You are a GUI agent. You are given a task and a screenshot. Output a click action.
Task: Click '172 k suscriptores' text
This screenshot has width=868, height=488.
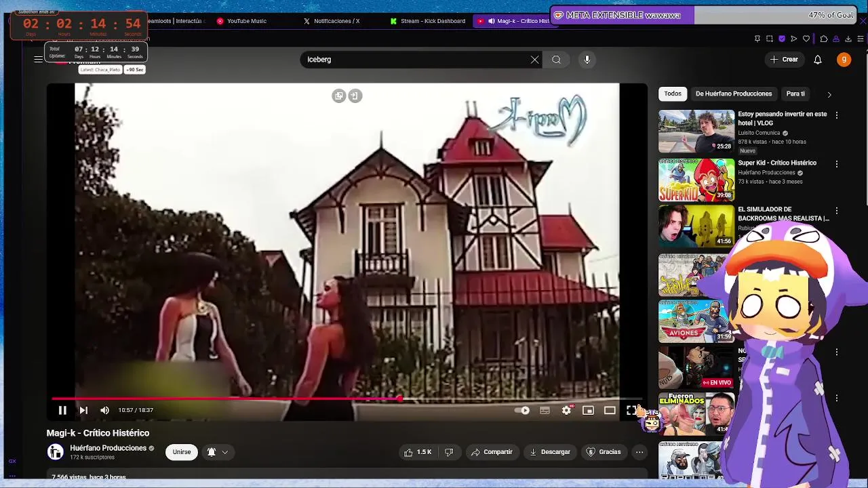92,457
